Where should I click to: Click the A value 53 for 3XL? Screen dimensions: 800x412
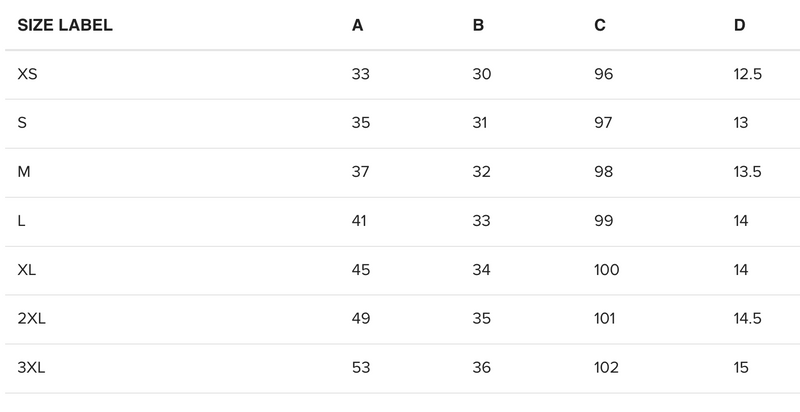pyautogui.click(x=361, y=368)
